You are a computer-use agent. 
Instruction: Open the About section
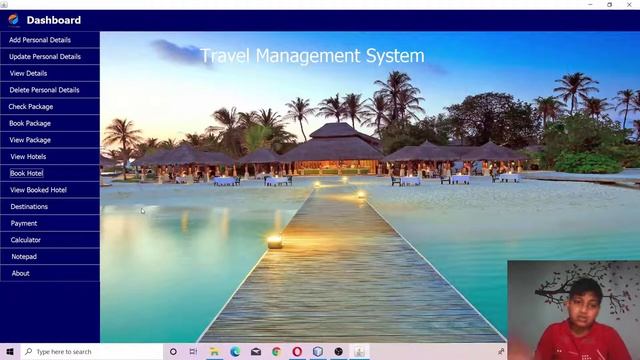click(50, 274)
